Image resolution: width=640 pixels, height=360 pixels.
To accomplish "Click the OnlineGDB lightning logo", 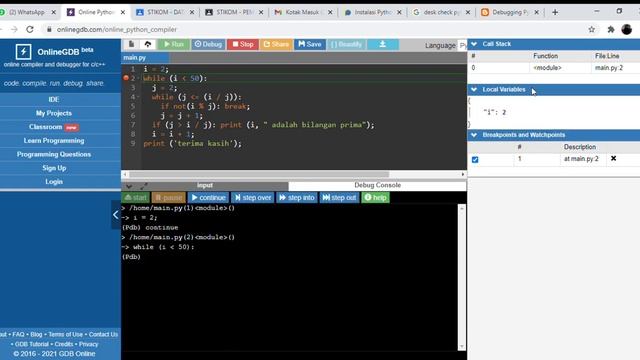I will pos(23,52).
